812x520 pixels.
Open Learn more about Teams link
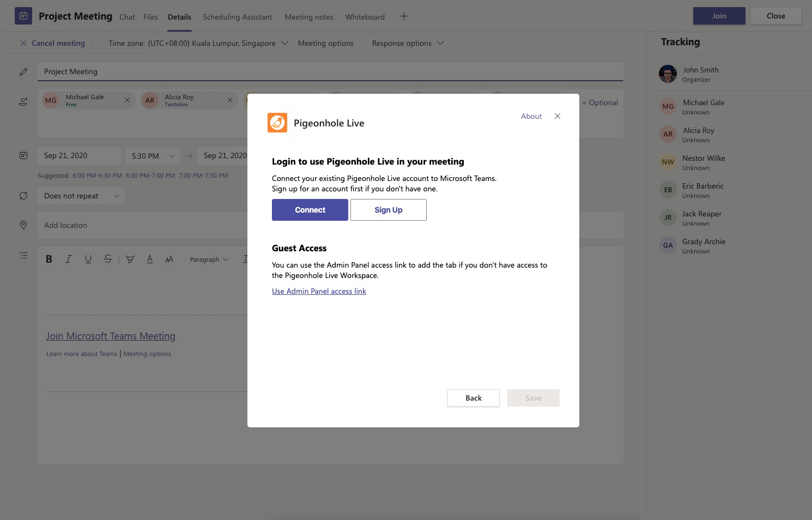coord(82,354)
